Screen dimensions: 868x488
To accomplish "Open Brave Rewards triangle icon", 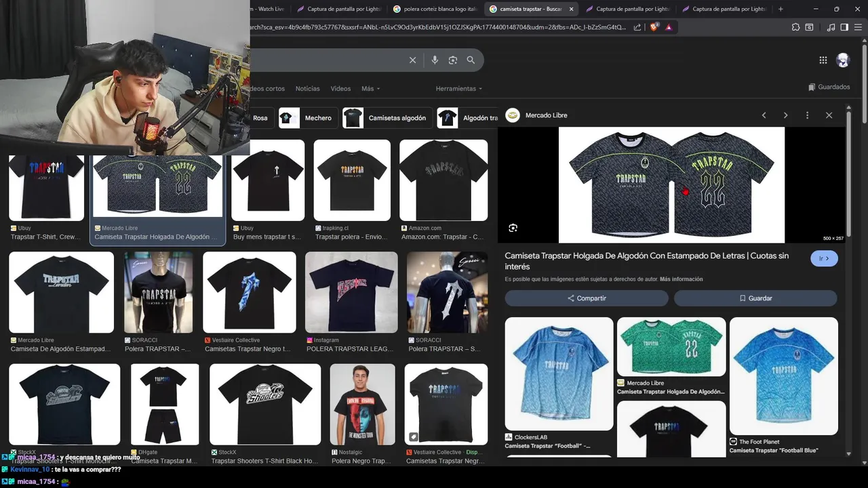I will [669, 27].
